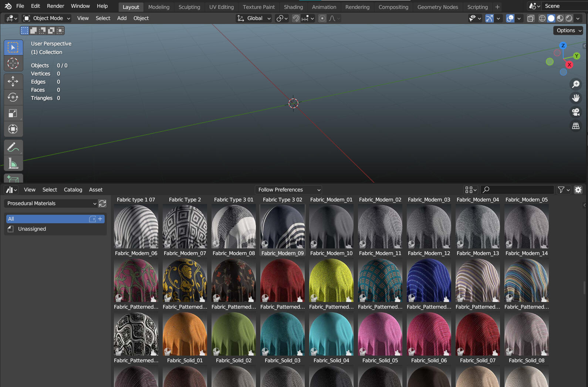Click the Options button in viewport
The height and width of the screenshot is (387, 588).
click(x=568, y=30)
